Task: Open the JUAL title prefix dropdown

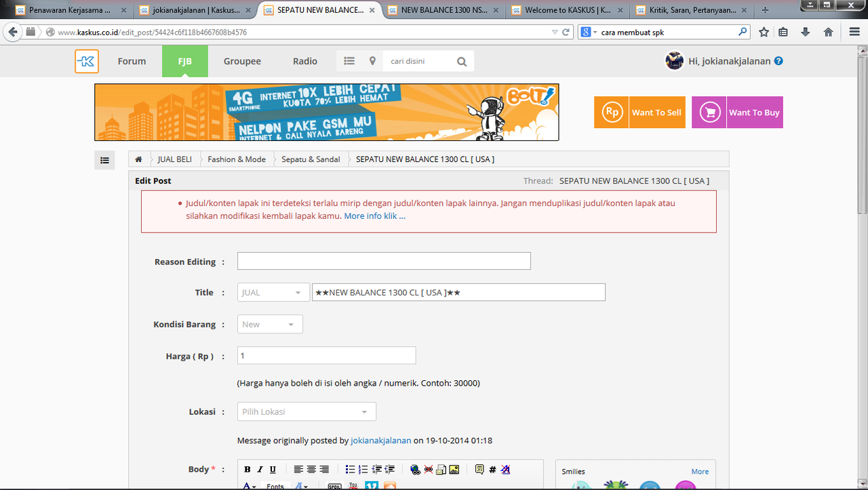Action: click(x=273, y=293)
